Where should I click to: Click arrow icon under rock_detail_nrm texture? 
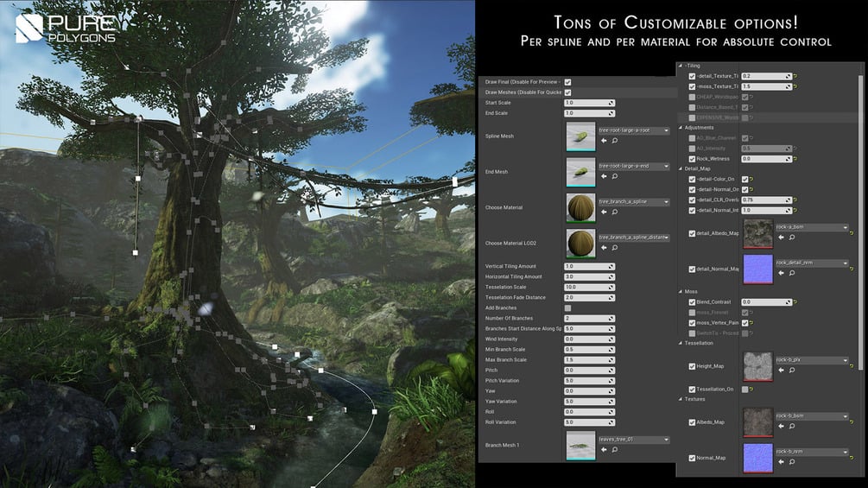(x=781, y=273)
